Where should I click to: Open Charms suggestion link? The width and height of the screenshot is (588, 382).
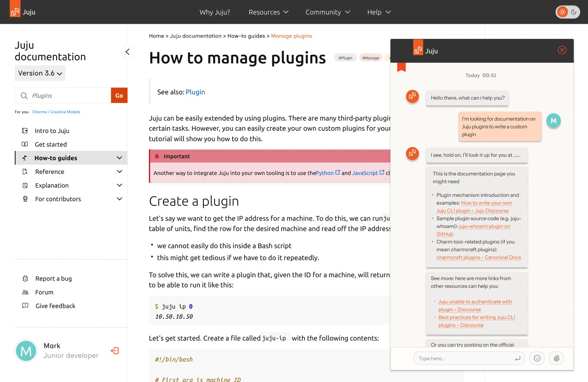tap(39, 112)
